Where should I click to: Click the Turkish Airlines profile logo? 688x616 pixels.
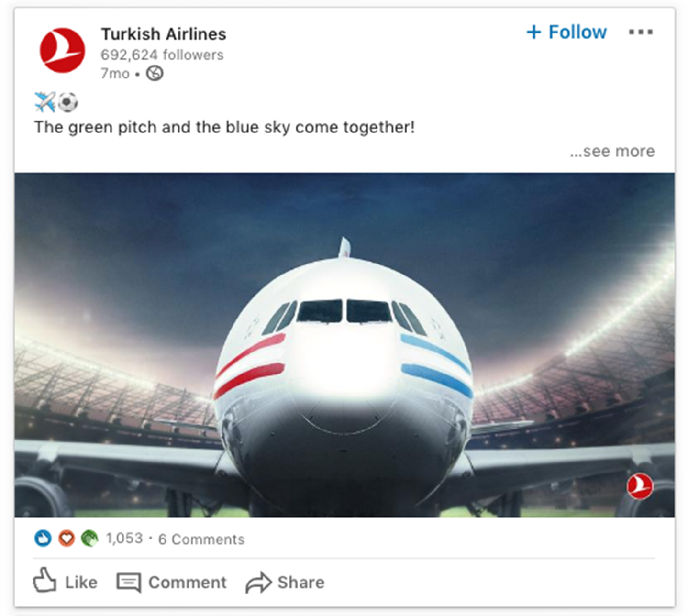coord(62,50)
